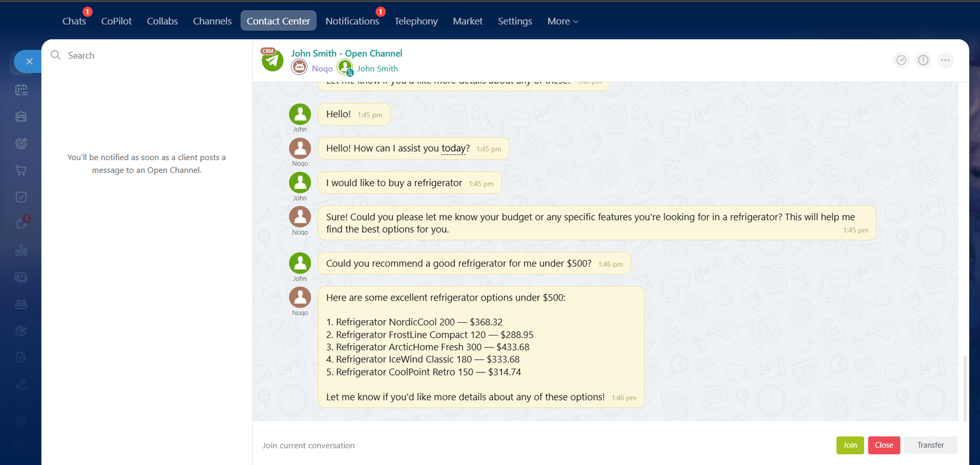
Task: Click the shopping cart sidebar icon
Action: (x=21, y=170)
